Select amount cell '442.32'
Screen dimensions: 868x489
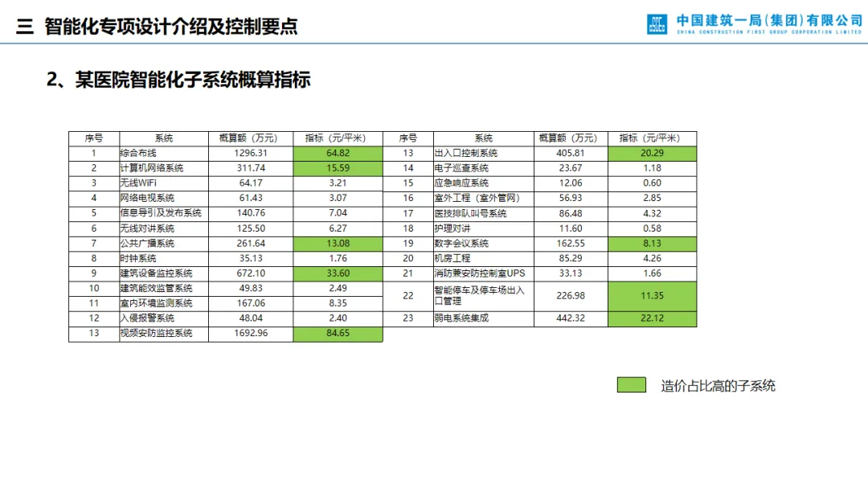571,318
